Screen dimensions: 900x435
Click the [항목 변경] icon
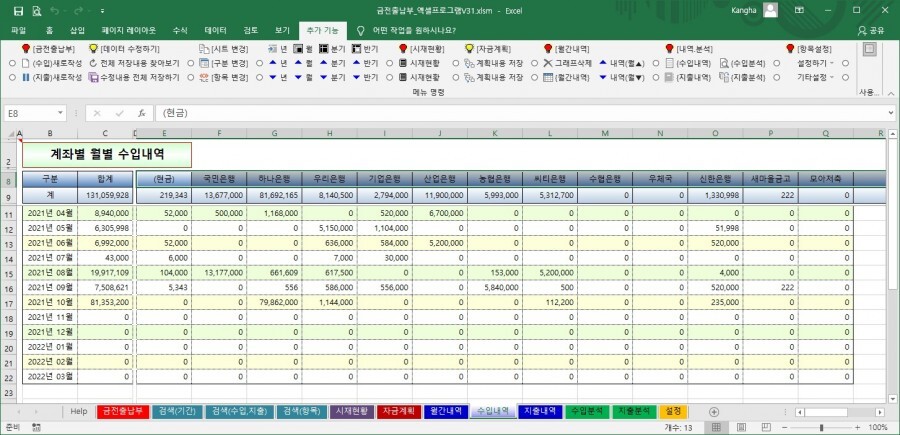(204, 77)
